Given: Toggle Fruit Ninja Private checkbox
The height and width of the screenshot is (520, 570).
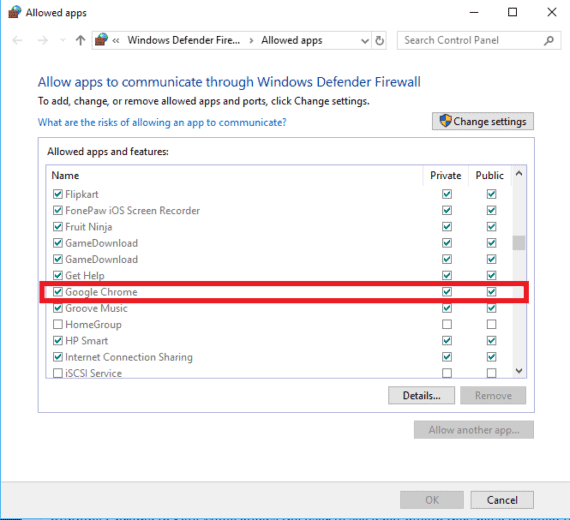Looking at the screenshot, I should (x=447, y=227).
